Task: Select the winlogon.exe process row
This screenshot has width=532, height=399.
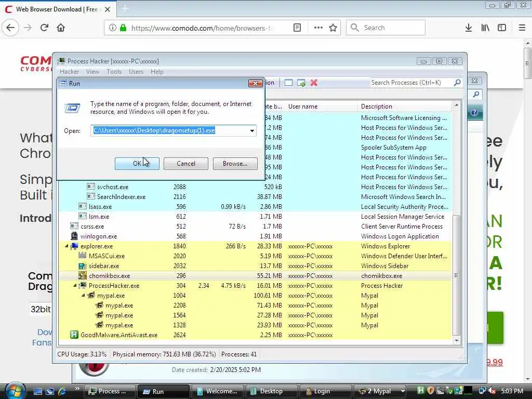Action: (x=256, y=236)
